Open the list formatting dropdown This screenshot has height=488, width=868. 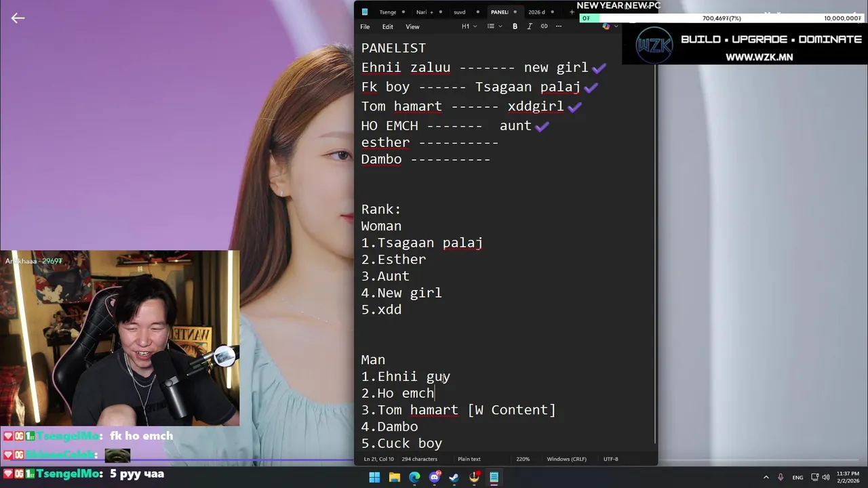pyautogui.click(x=494, y=26)
